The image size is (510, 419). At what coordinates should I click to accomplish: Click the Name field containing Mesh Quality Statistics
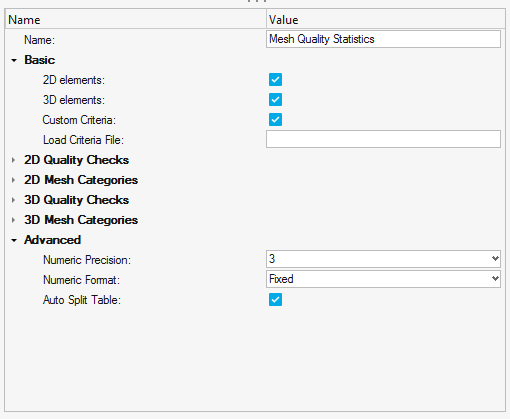point(383,39)
